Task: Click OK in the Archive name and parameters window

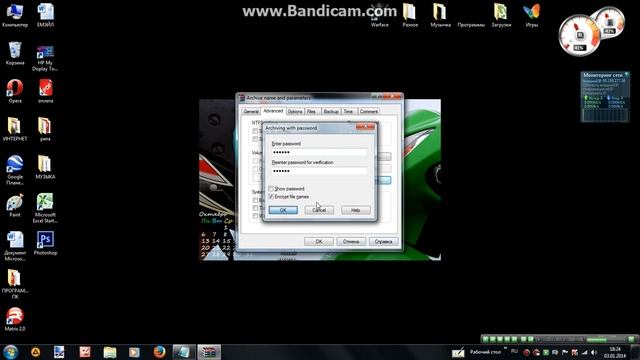Action: coord(319,242)
